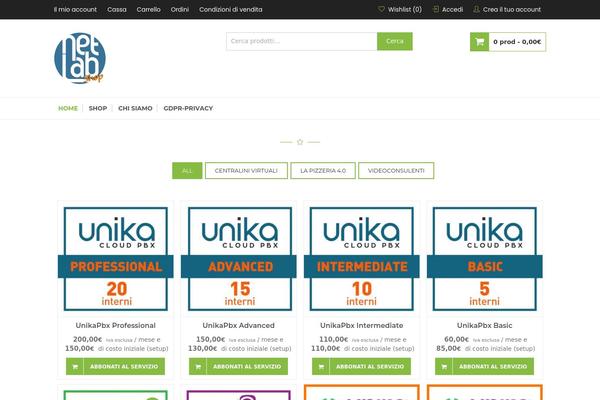Open UnikaPbx Intermediate product title
The height and width of the screenshot is (400, 600).
point(362,325)
